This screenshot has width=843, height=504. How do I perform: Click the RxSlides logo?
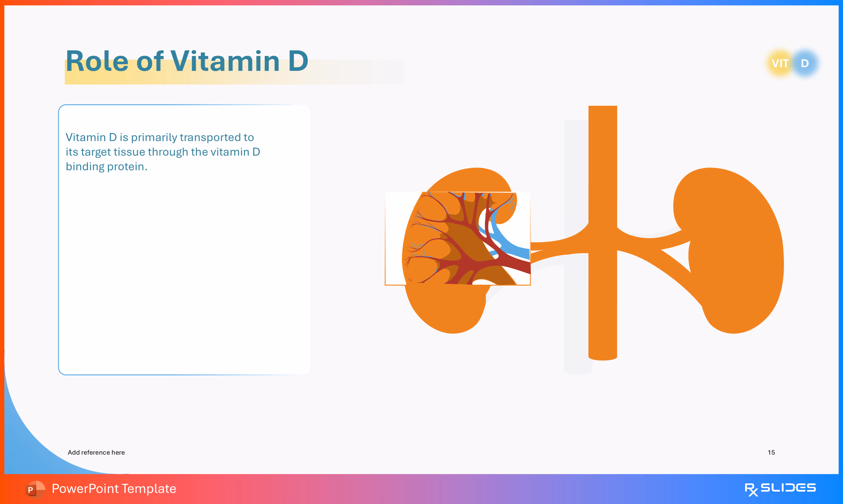pos(780,489)
